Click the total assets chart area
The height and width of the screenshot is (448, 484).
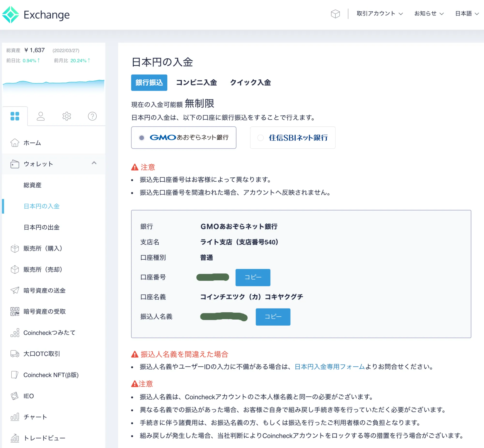(x=53, y=87)
